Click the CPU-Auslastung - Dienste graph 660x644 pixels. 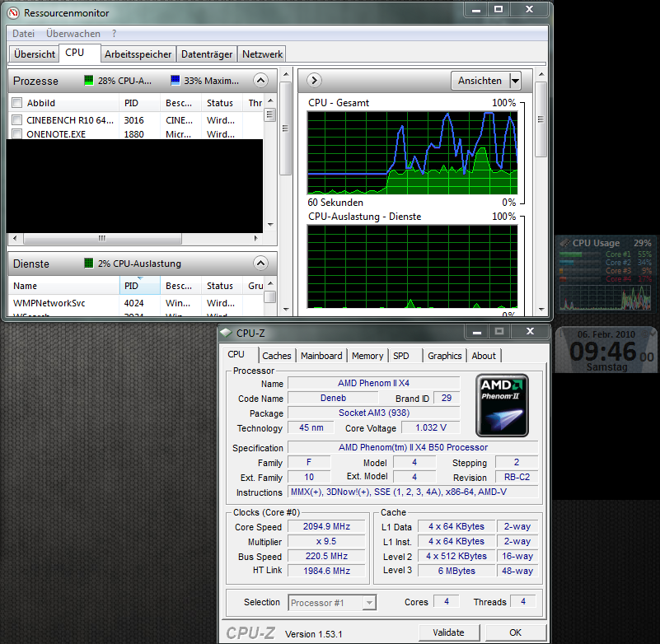click(413, 267)
